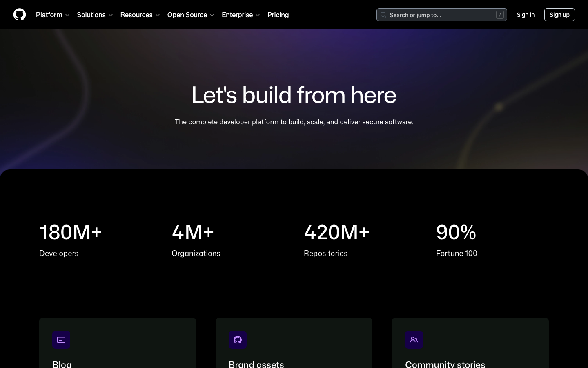Image resolution: width=588 pixels, height=368 pixels.
Task: Click the complete developer platform tagline text
Action: tap(294, 122)
